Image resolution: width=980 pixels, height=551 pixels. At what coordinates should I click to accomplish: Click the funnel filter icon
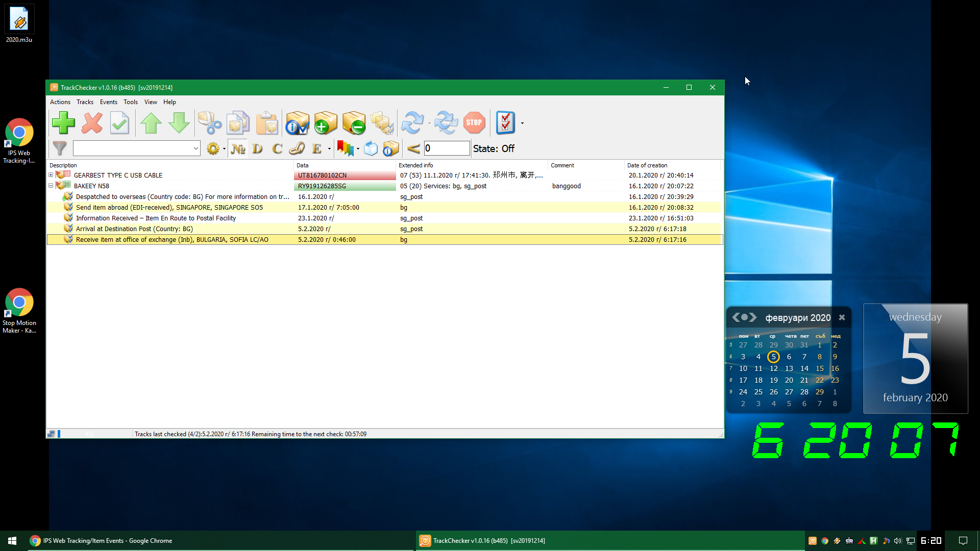pyautogui.click(x=60, y=148)
